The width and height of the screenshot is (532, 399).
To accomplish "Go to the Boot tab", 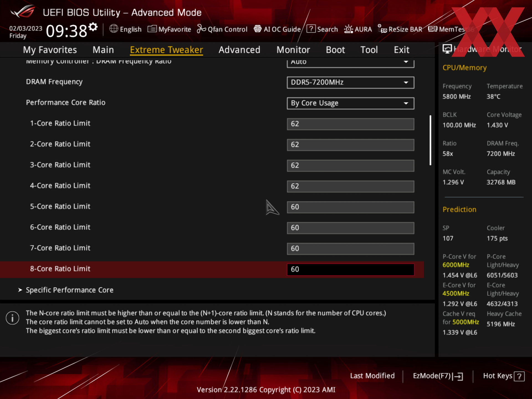I will click(x=335, y=50).
